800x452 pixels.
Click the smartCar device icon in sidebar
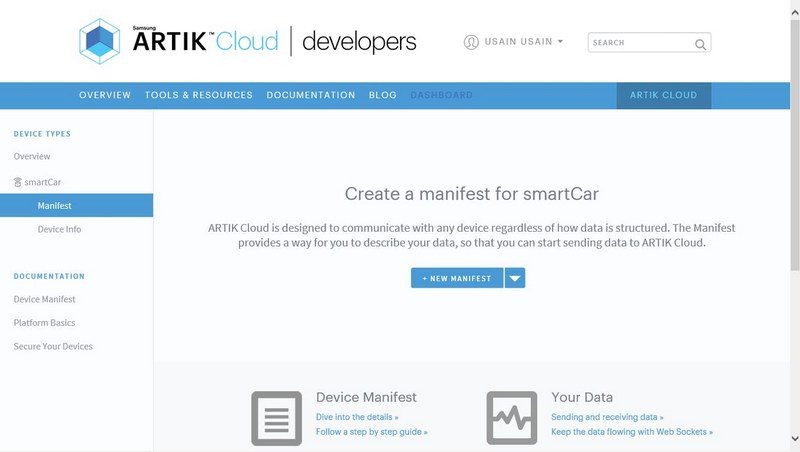coord(17,182)
